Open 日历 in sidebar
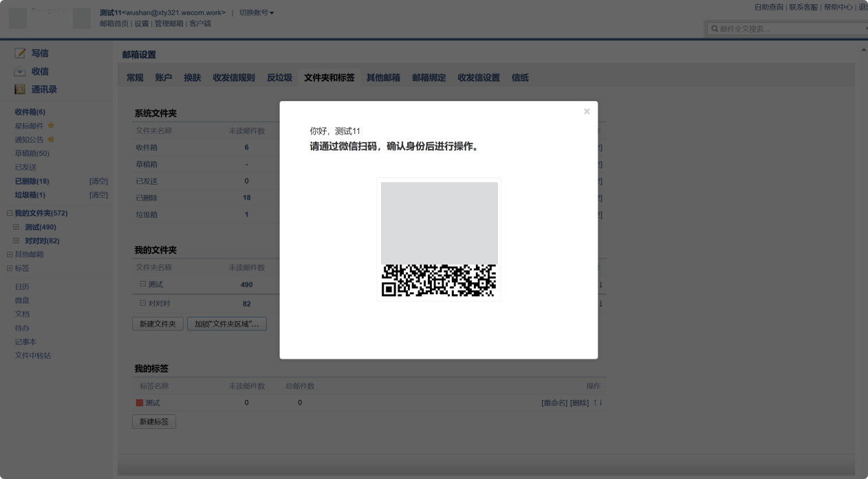This screenshot has height=479, width=868. (x=22, y=287)
